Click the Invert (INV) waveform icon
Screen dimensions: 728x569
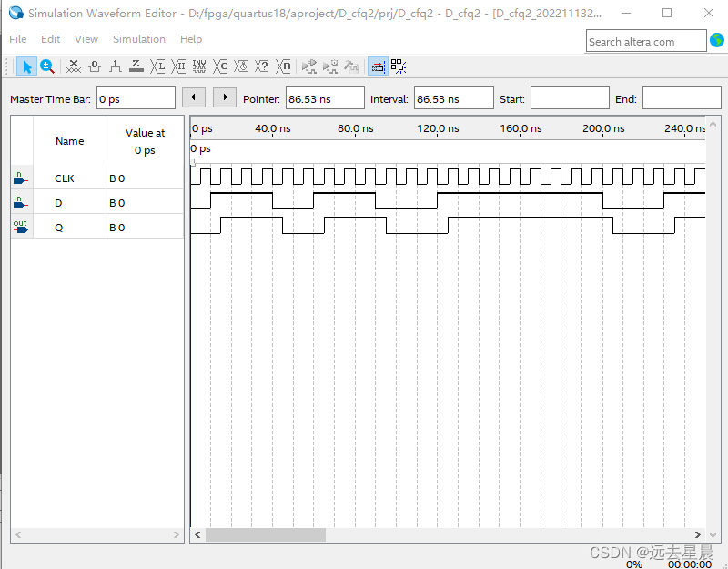pos(199,66)
